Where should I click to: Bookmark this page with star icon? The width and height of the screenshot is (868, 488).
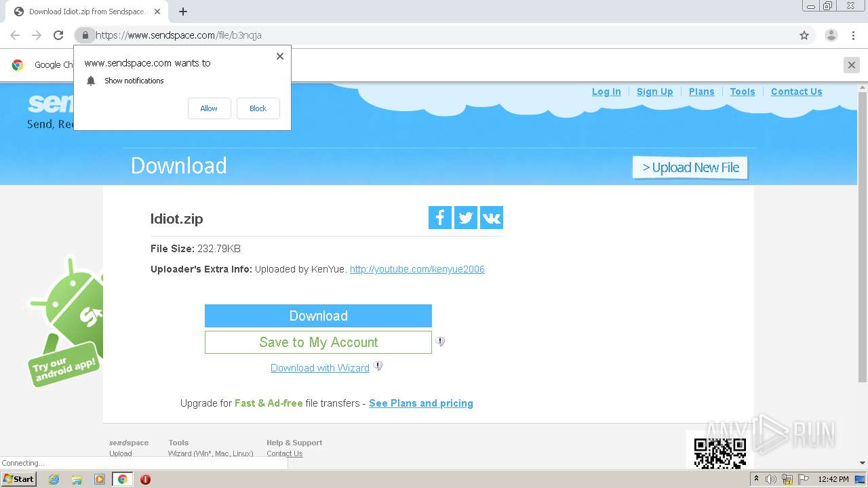(804, 35)
